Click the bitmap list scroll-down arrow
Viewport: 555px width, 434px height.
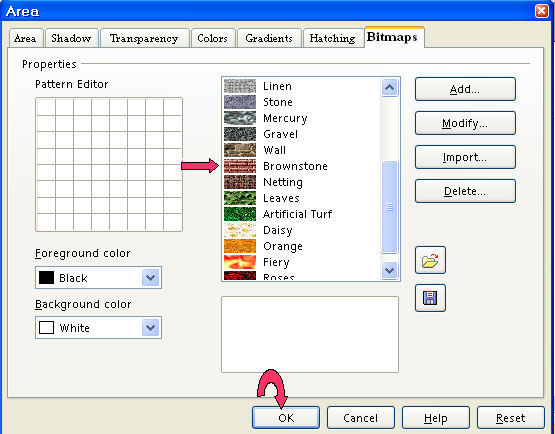point(389,270)
